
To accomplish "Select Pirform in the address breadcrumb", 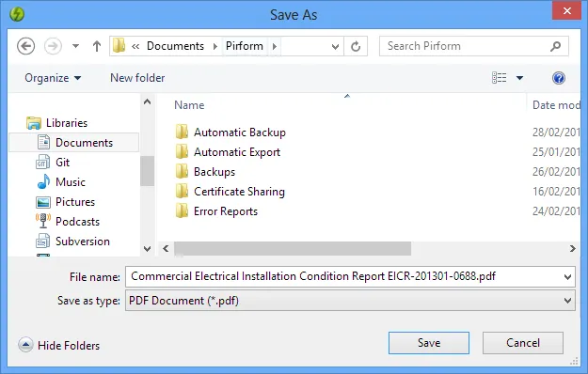I will point(244,46).
